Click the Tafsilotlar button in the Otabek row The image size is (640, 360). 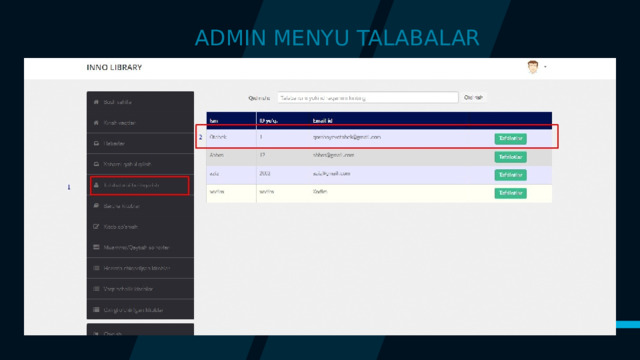(511, 139)
